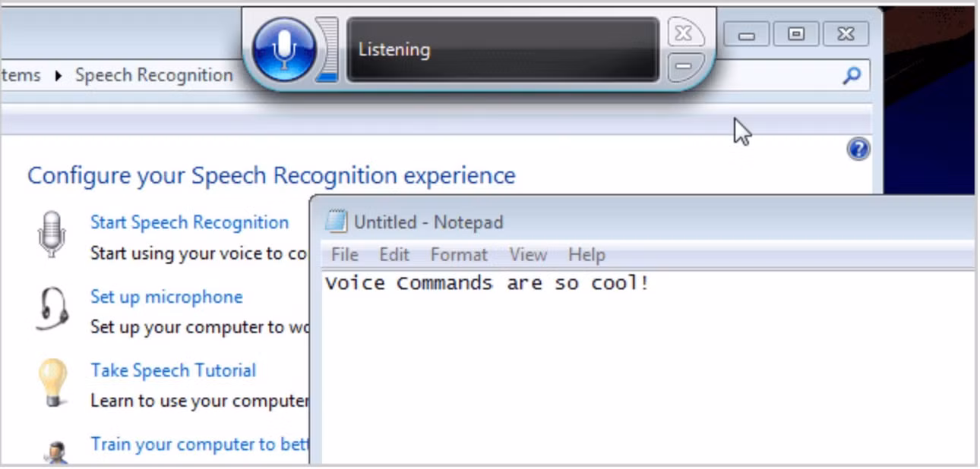This screenshot has width=980, height=469.
Task: Minimize the speech recognition bar
Action: 685,67
